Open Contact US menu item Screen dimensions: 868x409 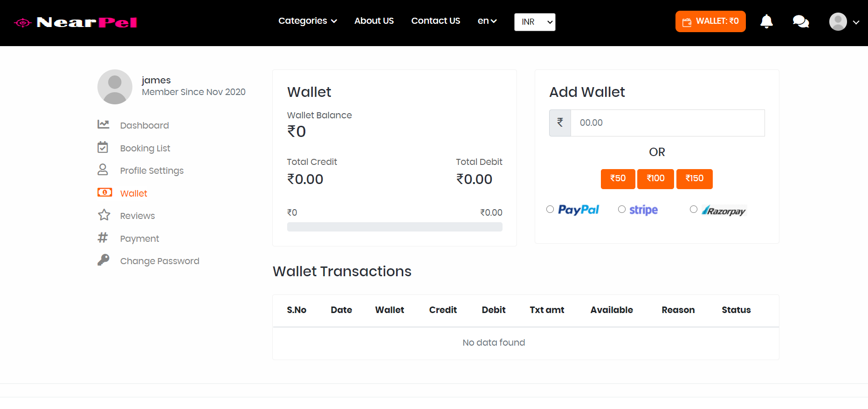pos(435,21)
